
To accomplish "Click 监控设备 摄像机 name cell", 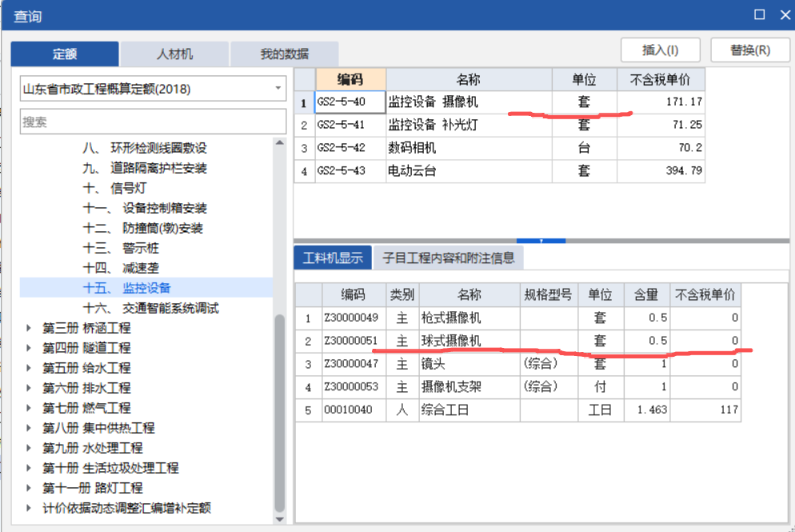I will click(x=469, y=102).
